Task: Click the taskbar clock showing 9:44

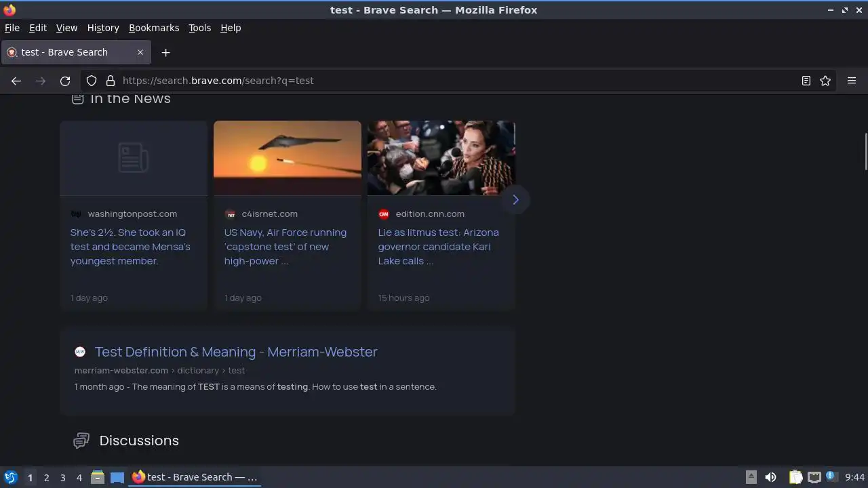Action: tap(854, 477)
